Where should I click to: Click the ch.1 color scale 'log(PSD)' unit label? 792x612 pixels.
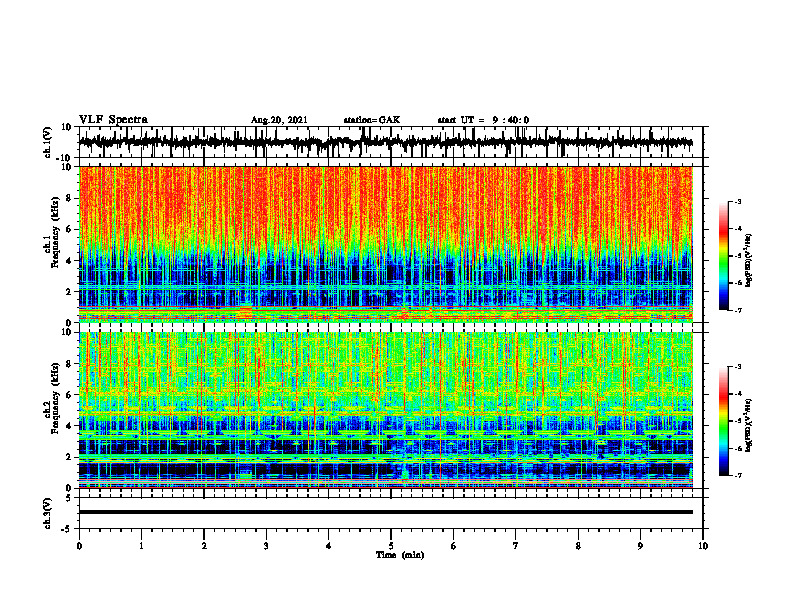(x=749, y=260)
